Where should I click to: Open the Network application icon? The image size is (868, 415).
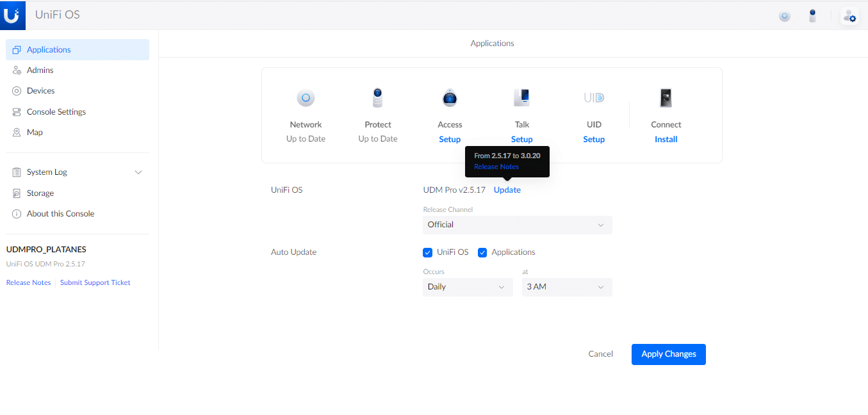306,97
